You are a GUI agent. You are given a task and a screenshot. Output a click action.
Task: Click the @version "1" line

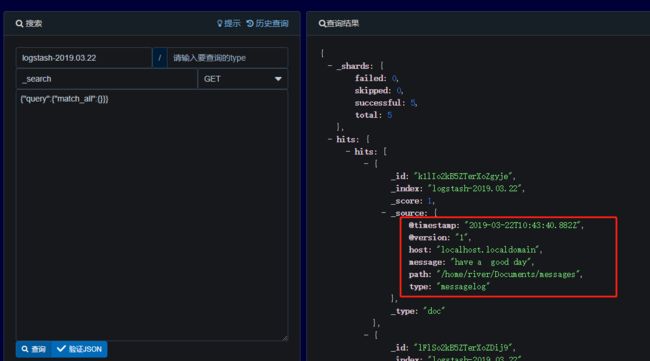click(439, 237)
